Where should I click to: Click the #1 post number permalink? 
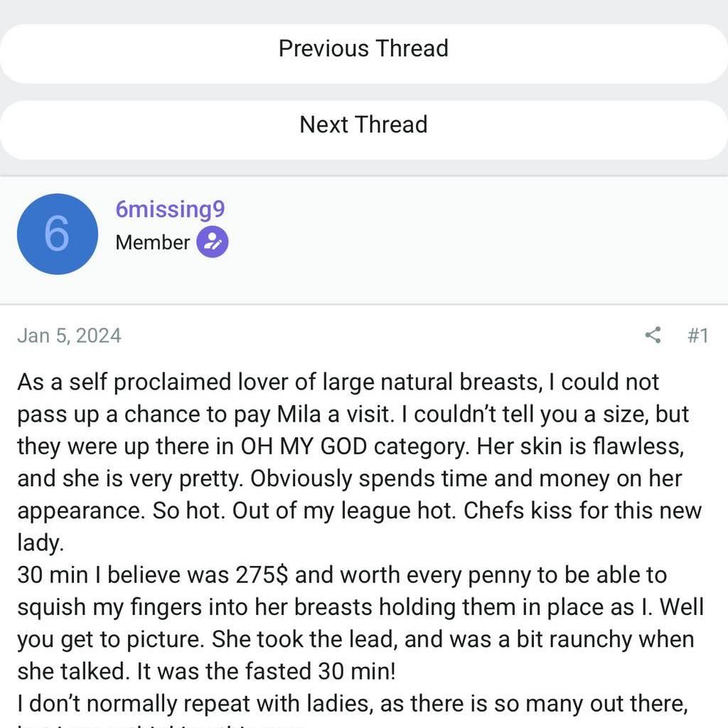tap(698, 336)
